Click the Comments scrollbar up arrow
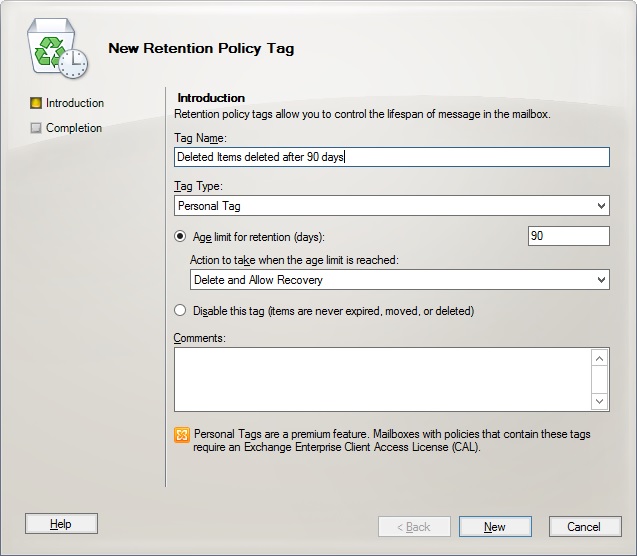 click(x=599, y=359)
